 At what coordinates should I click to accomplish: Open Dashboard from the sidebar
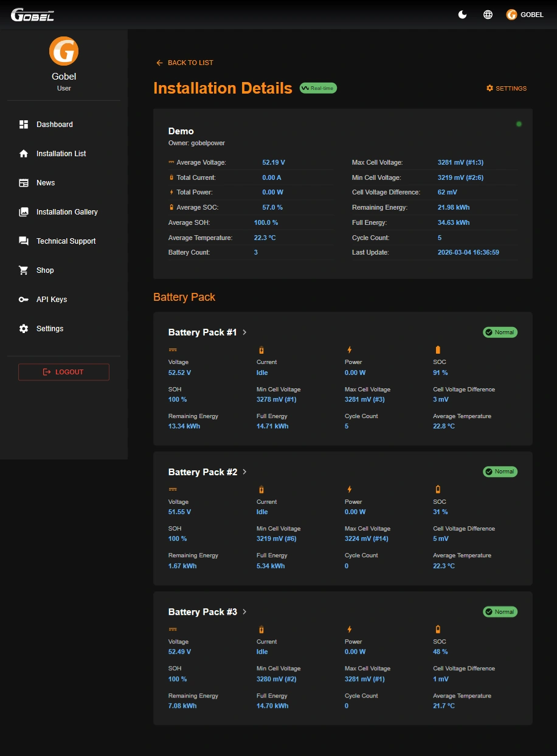click(x=54, y=125)
